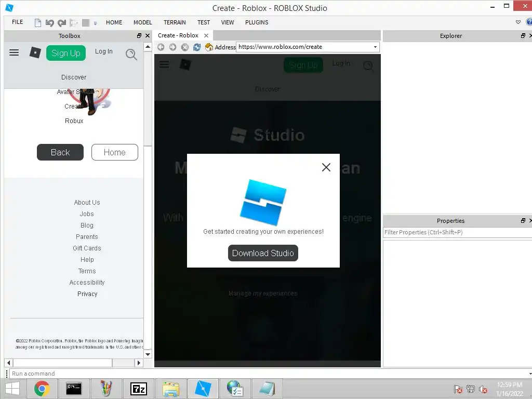Switch to the VIEW ribbon tab
The height and width of the screenshot is (399, 532).
point(228,22)
